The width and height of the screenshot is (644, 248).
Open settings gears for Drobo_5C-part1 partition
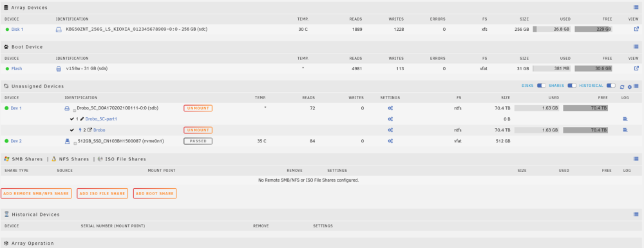391,119
